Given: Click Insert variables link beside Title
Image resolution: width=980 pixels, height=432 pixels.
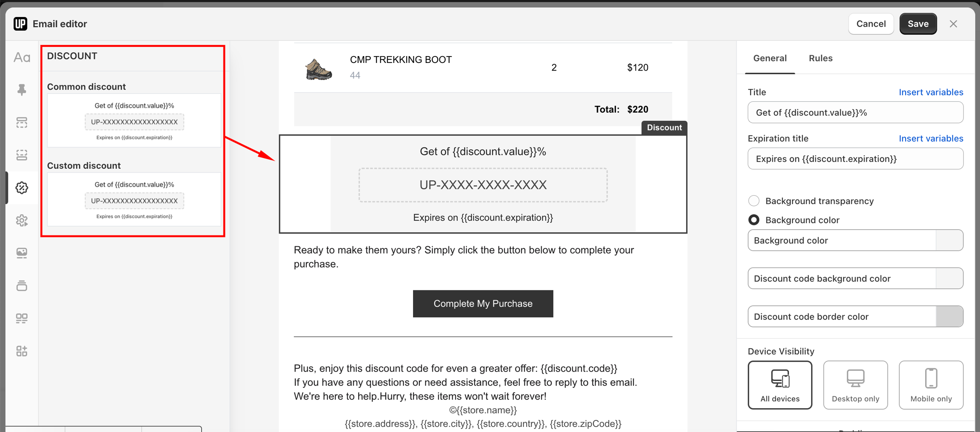Looking at the screenshot, I should [x=931, y=92].
